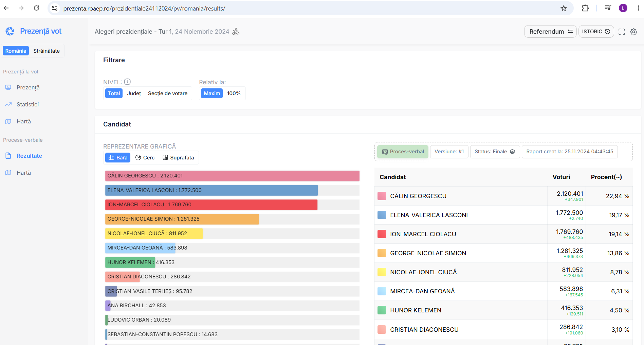The image size is (644, 345).
Task: Click the Candidat column header
Action: (393, 177)
